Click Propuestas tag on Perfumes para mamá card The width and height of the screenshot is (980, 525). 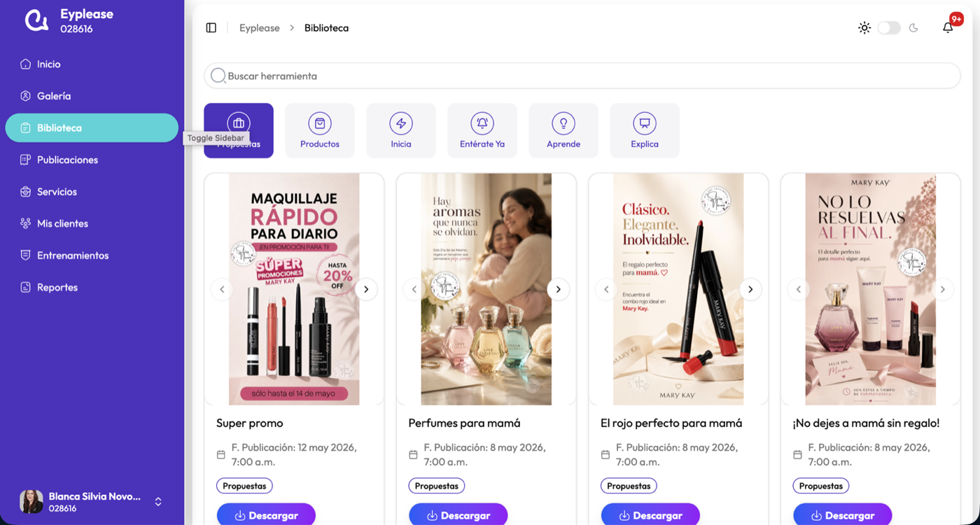pyautogui.click(x=437, y=486)
